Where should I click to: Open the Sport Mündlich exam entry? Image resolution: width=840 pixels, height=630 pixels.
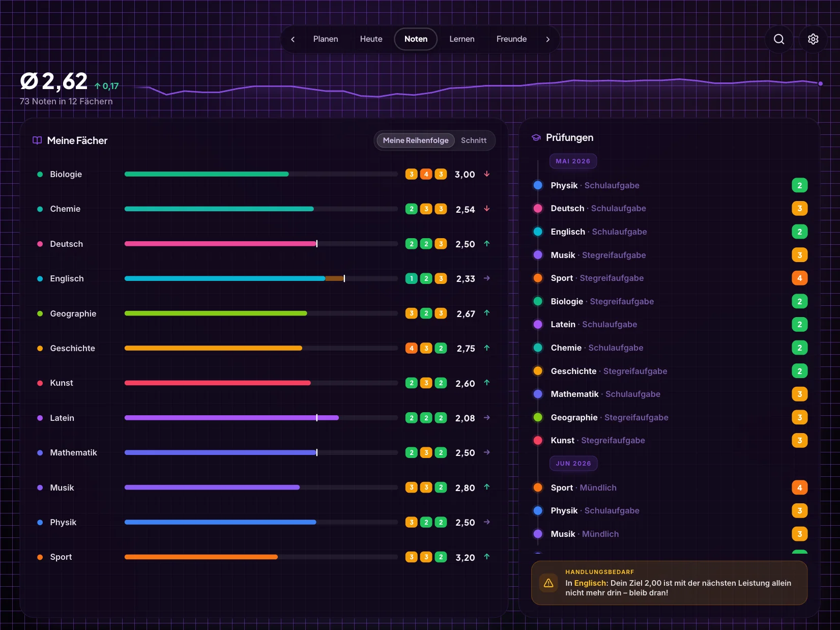tap(670, 488)
